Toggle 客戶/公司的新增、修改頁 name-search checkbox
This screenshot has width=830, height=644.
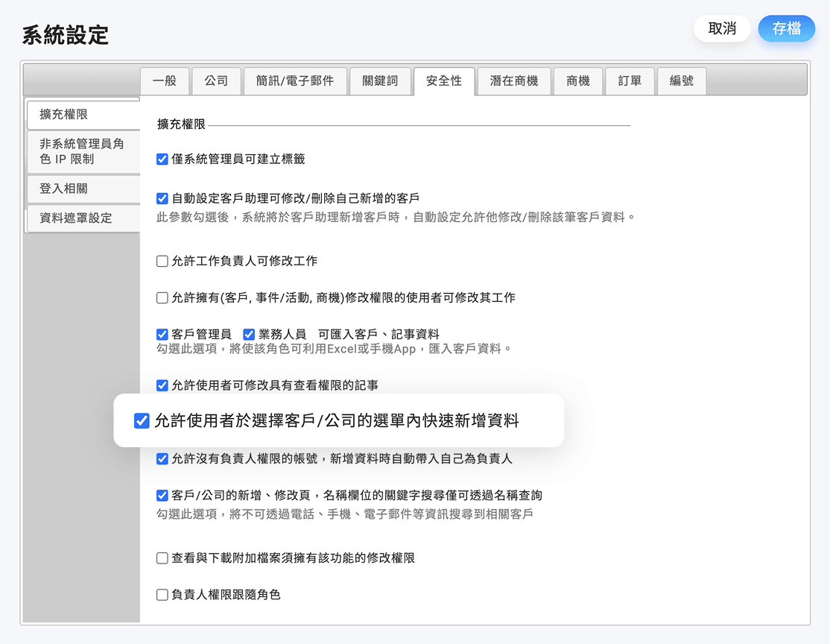coord(162,496)
